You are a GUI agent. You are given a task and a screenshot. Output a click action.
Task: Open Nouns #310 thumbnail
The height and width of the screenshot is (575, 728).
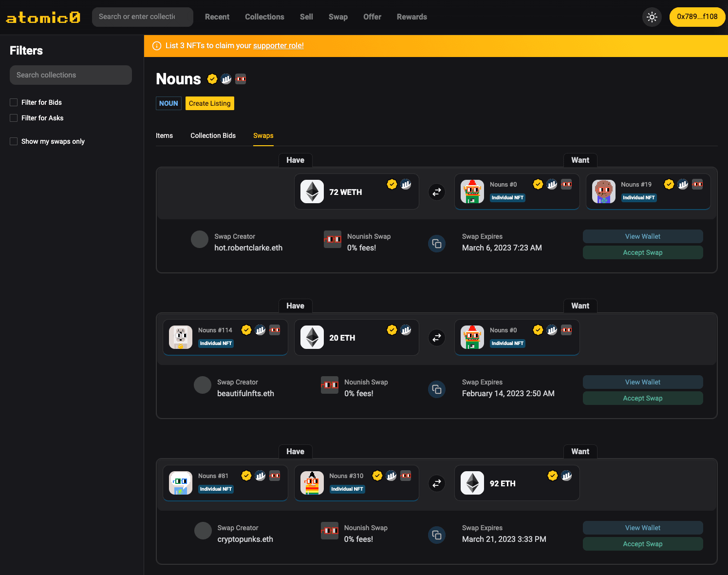(x=312, y=483)
